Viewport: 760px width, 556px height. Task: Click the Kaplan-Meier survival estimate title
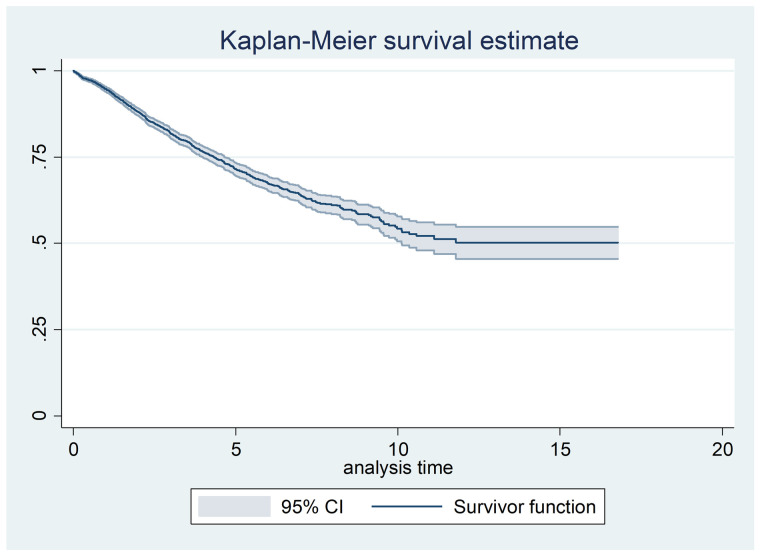pos(399,40)
